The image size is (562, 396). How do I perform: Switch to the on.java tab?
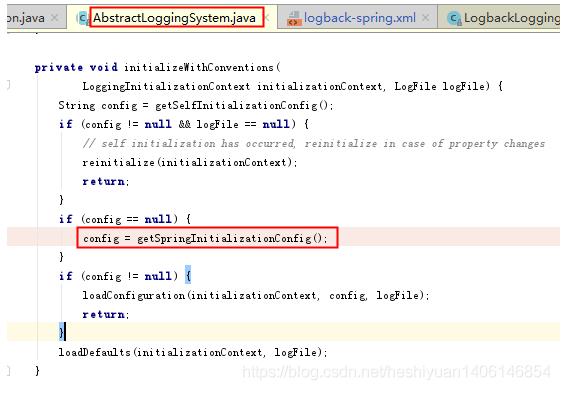click(x=26, y=18)
